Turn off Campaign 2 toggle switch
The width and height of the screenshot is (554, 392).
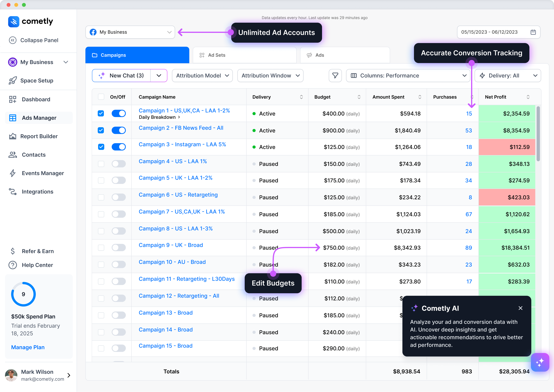[119, 130]
